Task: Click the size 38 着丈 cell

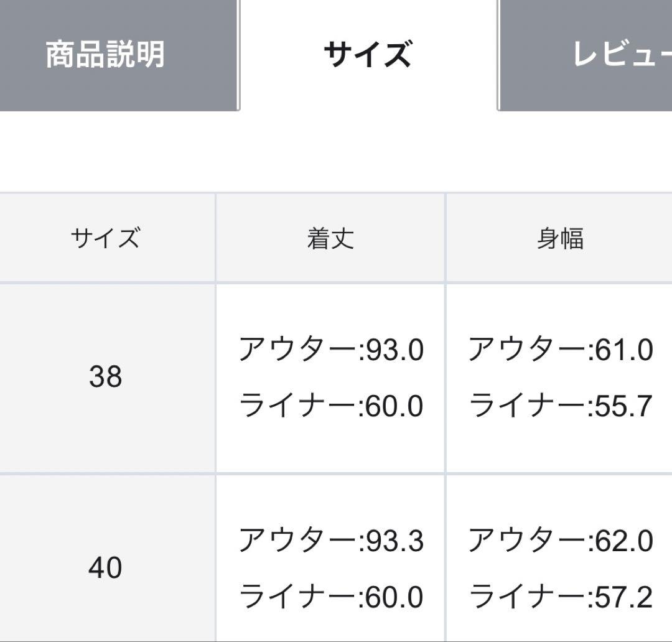Action: [x=330, y=376]
